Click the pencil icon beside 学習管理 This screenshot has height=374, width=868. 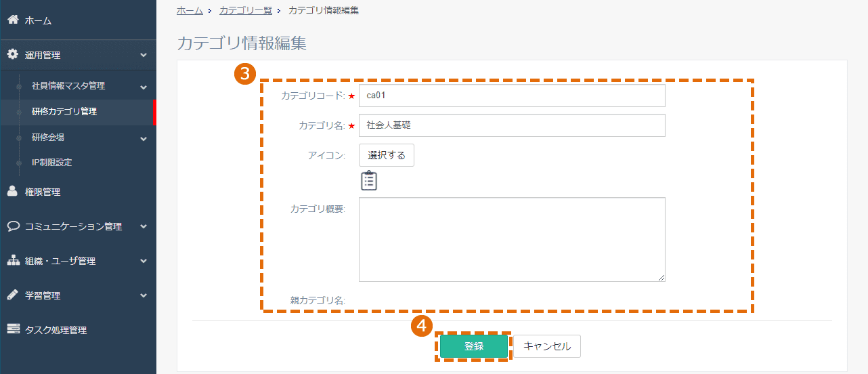(x=12, y=295)
